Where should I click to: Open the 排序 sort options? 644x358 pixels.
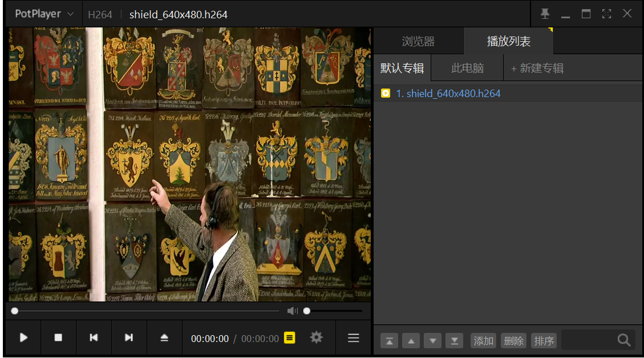pos(544,341)
